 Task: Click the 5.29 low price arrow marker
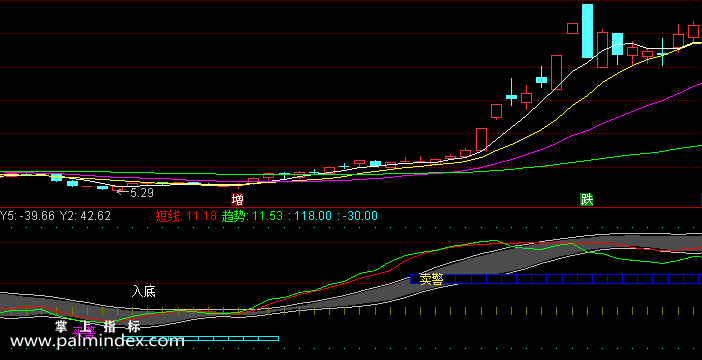coord(135,193)
